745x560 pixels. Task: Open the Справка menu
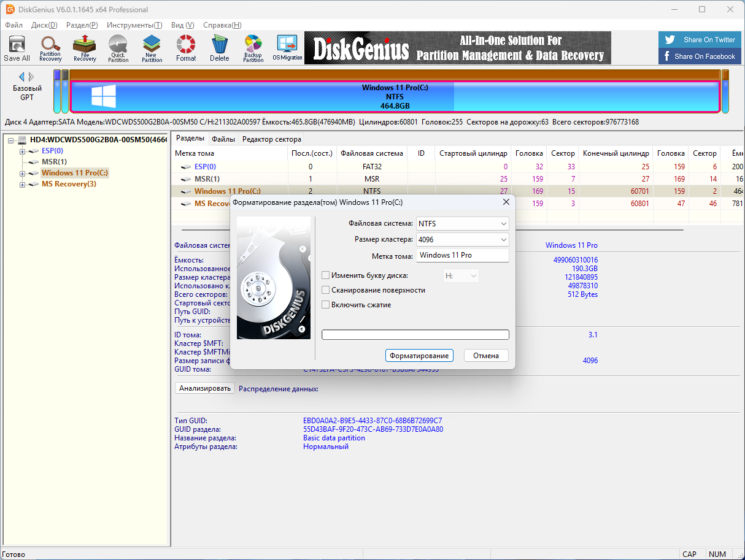(x=222, y=25)
